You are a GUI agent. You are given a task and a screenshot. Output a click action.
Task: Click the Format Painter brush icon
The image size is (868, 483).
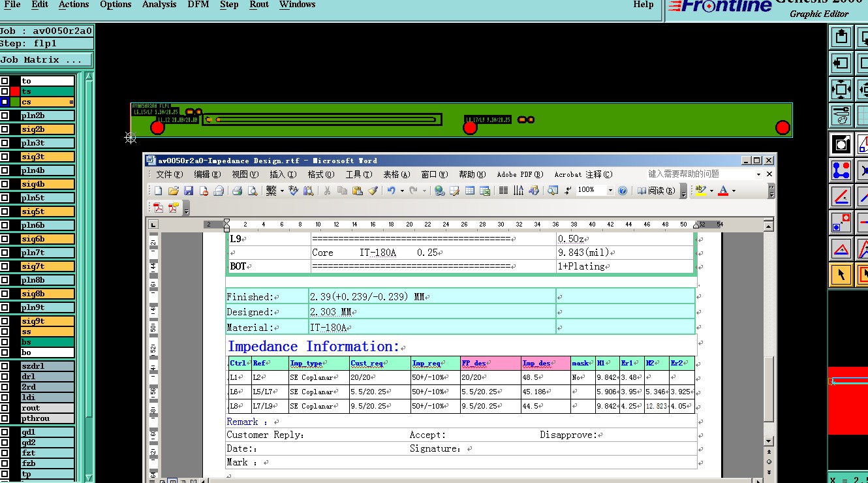pyautogui.click(x=373, y=191)
